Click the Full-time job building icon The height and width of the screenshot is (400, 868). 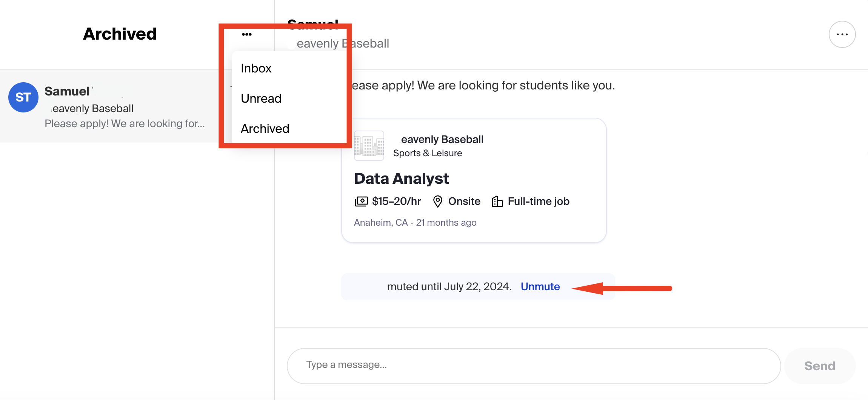point(497,202)
